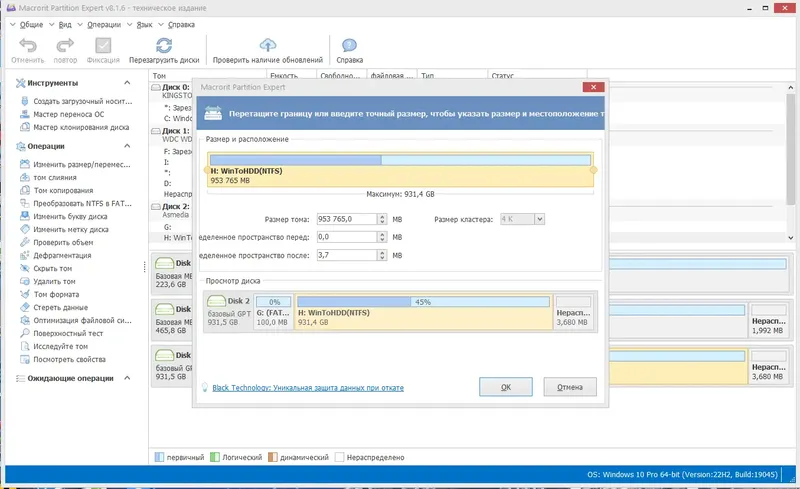800x489 pixels.
Task: Click the unallocated space before field
Action: 347,237
